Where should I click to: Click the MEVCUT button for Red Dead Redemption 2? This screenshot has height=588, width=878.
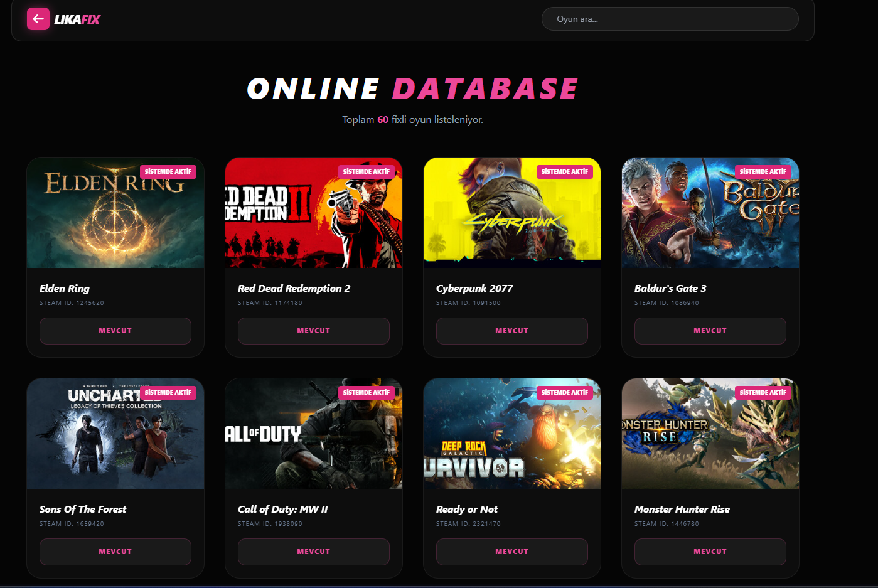[x=314, y=331]
